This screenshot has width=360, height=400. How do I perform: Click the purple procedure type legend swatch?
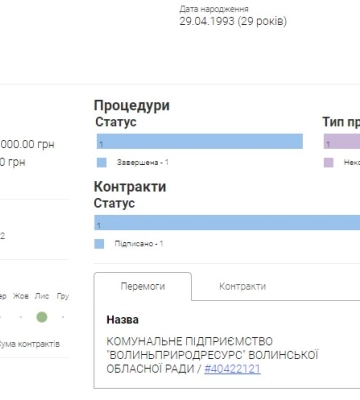point(328,162)
